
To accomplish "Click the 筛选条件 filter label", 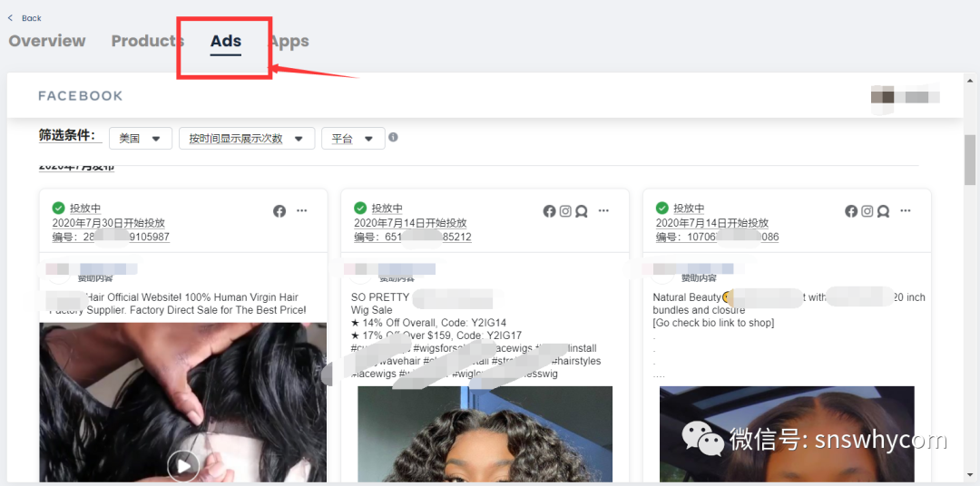I will coord(70,135).
